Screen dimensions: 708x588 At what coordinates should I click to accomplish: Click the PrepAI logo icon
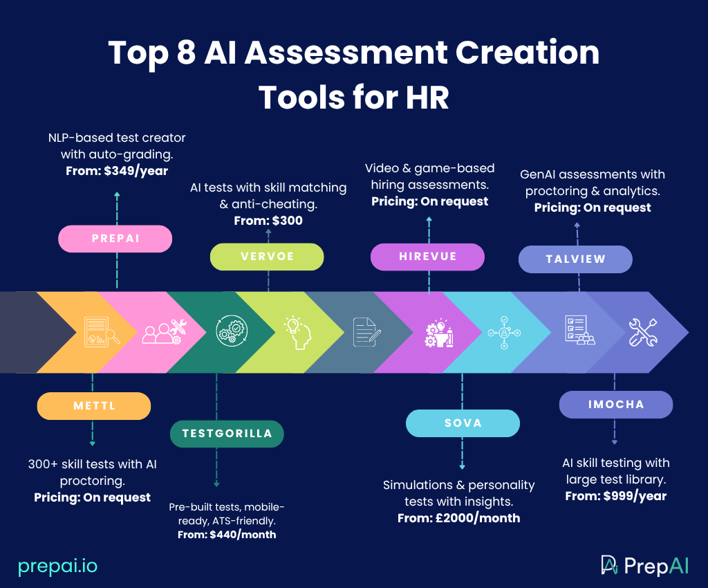(610, 565)
